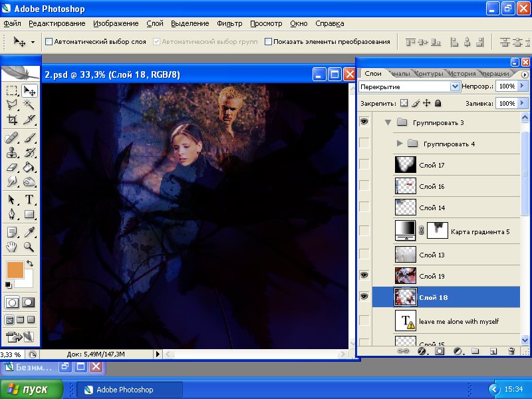
Task: Switch to the История tab
Action: pyautogui.click(x=462, y=74)
